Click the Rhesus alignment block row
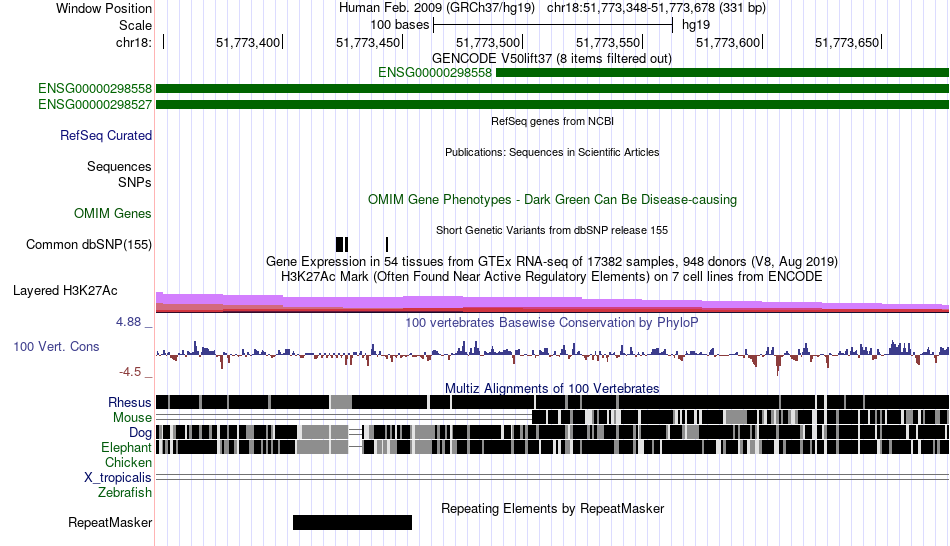Image resolution: width=950 pixels, height=546 pixels. pos(552,402)
